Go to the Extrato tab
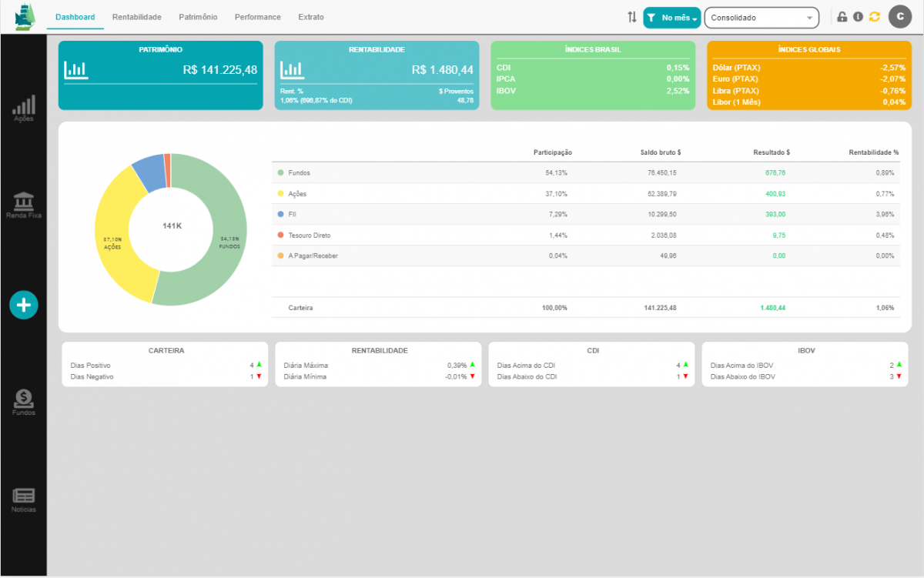 pyautogui.click(x=311, y=17)
